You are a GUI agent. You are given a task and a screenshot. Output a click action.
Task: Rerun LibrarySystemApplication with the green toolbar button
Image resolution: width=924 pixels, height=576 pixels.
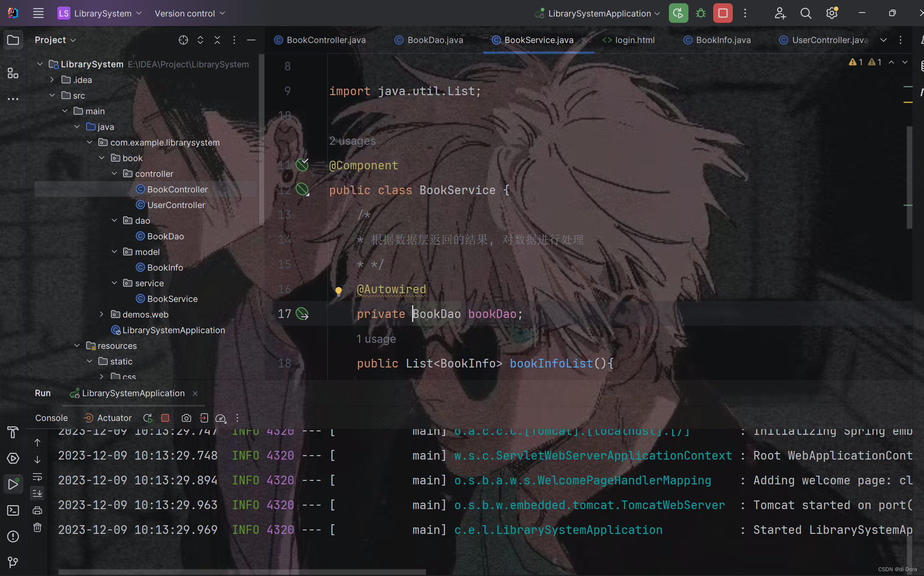tap(678, 13)
